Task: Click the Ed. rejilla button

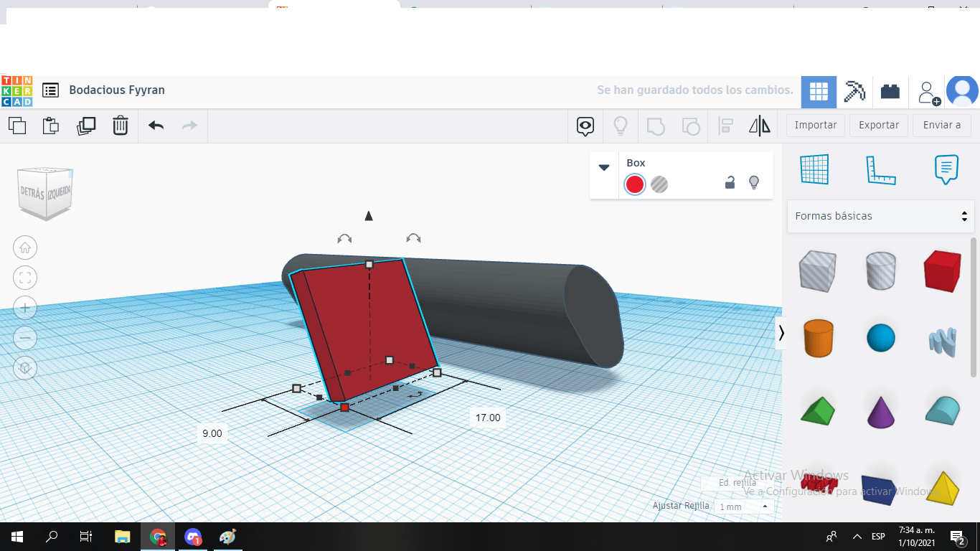Action: pyautogui.click(x=738, y=483)
